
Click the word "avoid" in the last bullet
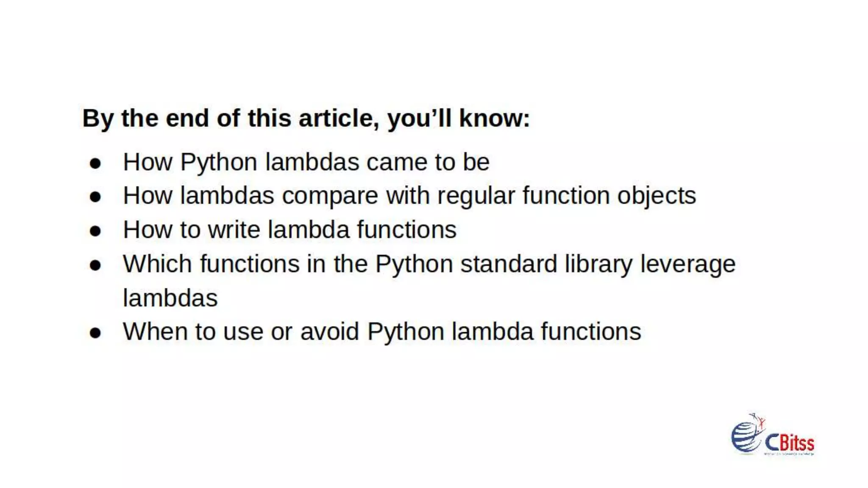click(x=329, y=331)
